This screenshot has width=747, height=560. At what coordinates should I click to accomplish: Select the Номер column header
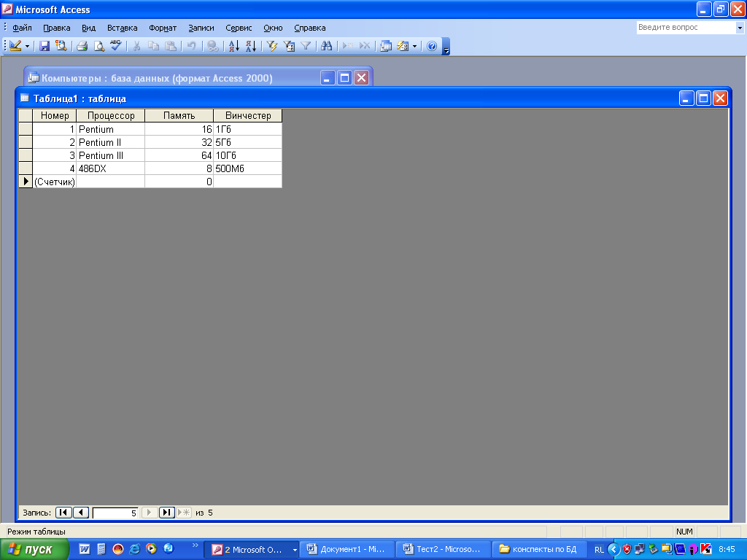click(54, 116)
